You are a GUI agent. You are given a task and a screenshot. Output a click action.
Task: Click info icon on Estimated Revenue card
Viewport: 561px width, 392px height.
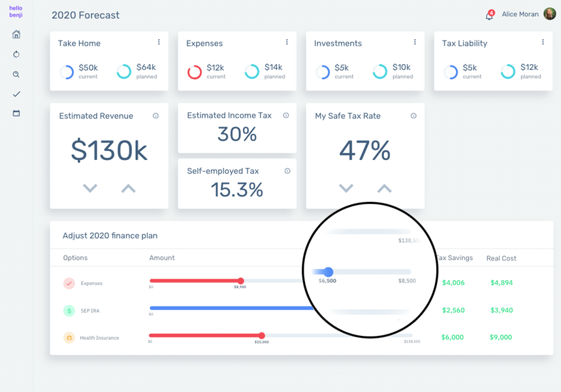pyautogui.click(x=155, y=116)
